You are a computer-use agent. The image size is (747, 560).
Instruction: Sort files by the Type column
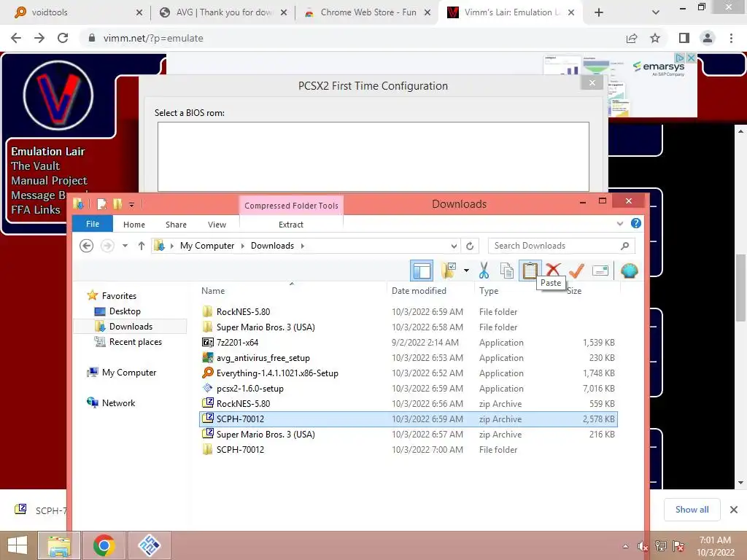click(489, 290)
